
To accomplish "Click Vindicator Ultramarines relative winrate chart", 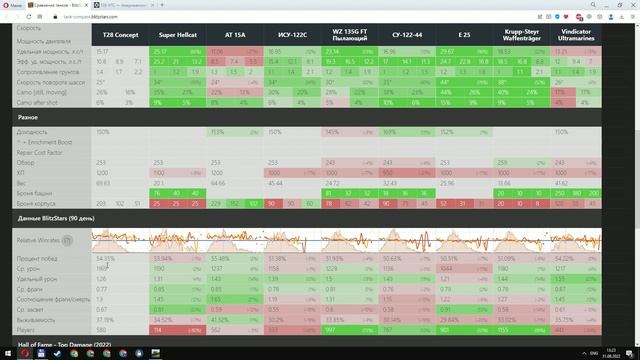I will coord(576,240).
